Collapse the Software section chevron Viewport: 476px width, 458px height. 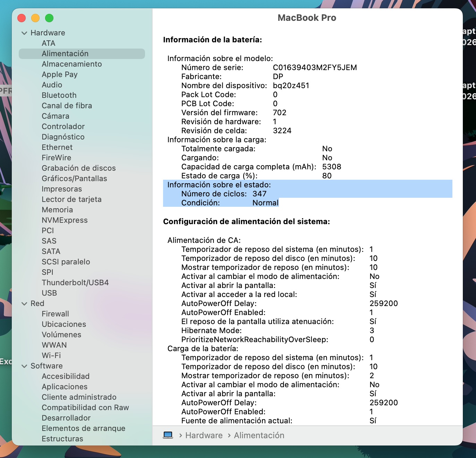click(24, 366)
